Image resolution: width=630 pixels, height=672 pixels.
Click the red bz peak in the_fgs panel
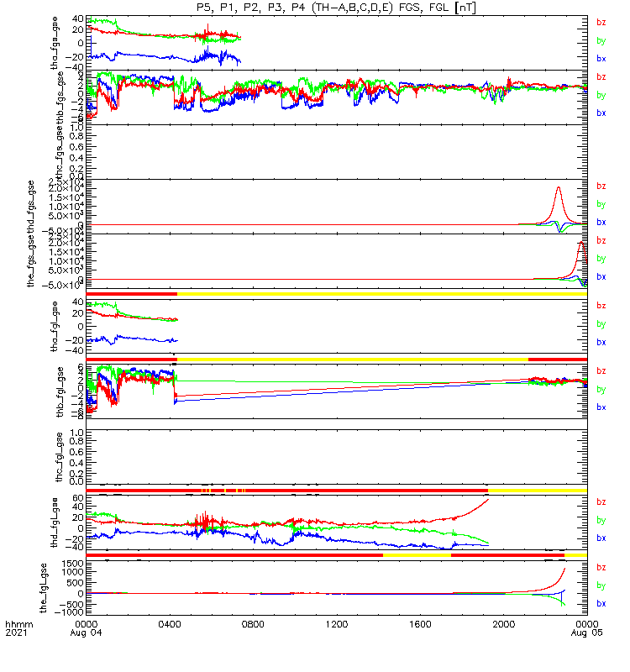tap(581, 242)
